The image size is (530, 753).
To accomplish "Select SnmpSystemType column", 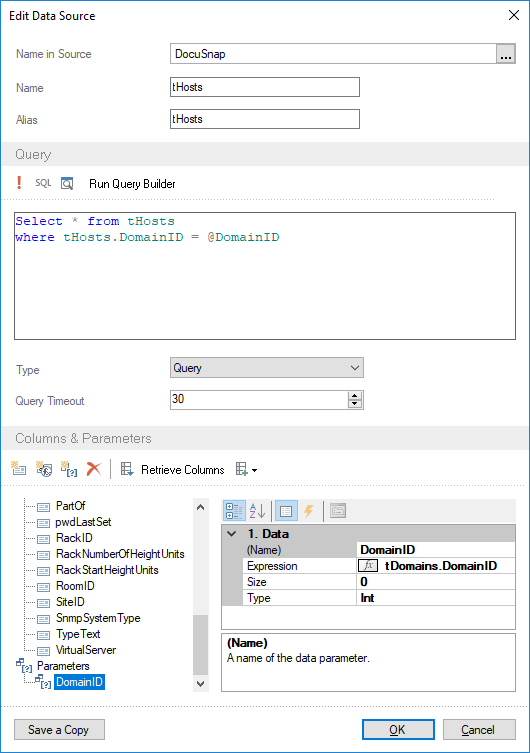I will (x=98, y=618).
